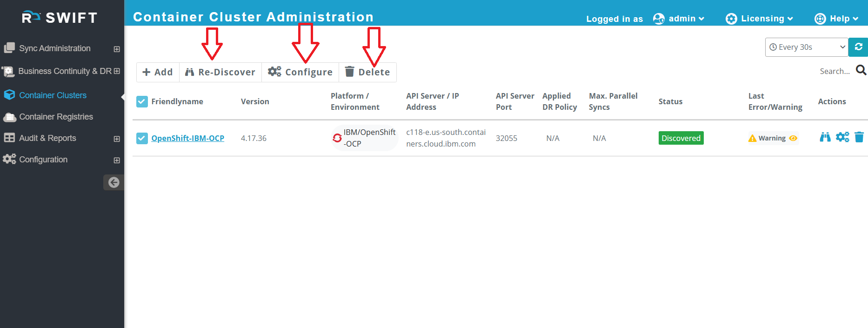The image size is (868, 328).
Task: Re-discover OpenShift-IBM-OCP via row binoculars icon
Action: click(825, 137)
